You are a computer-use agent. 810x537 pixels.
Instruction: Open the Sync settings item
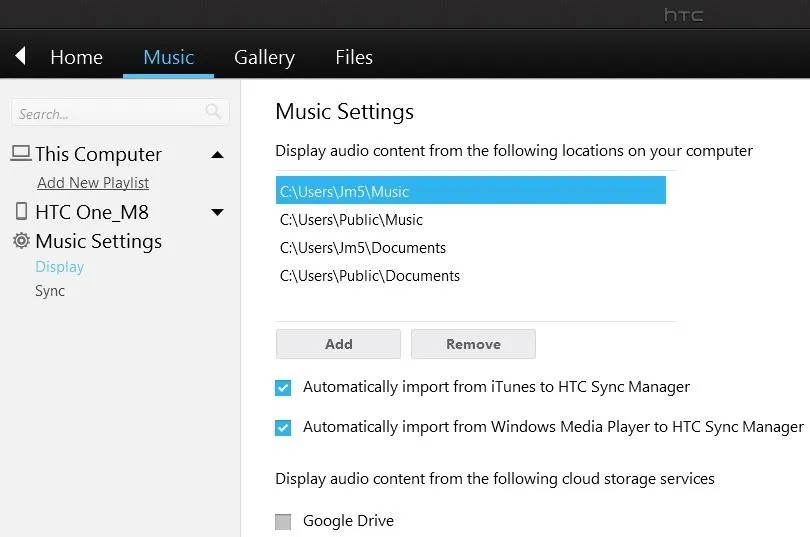click(x=50, y=291)
